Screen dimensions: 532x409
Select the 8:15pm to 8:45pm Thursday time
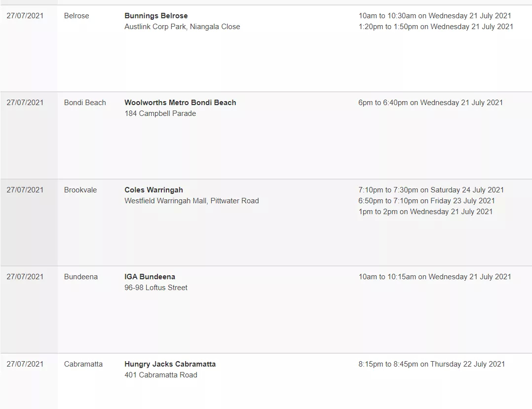pyautogui.click(x=431, y=364)
